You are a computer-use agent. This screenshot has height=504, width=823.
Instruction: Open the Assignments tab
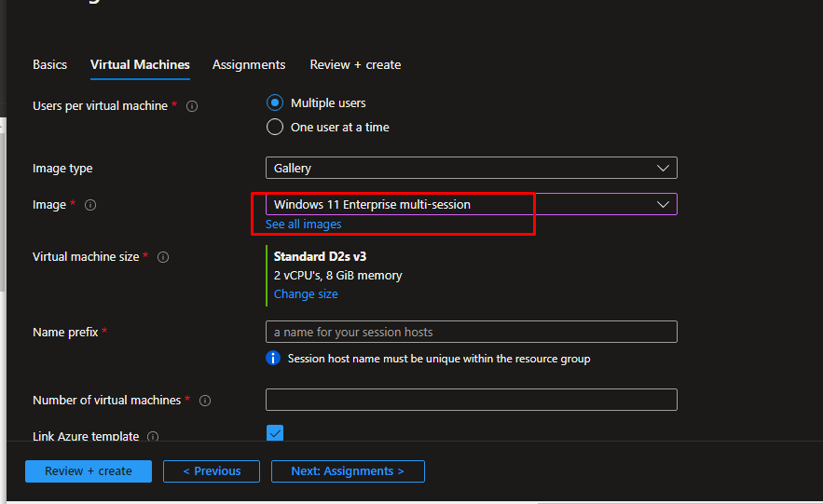(249, 65)
